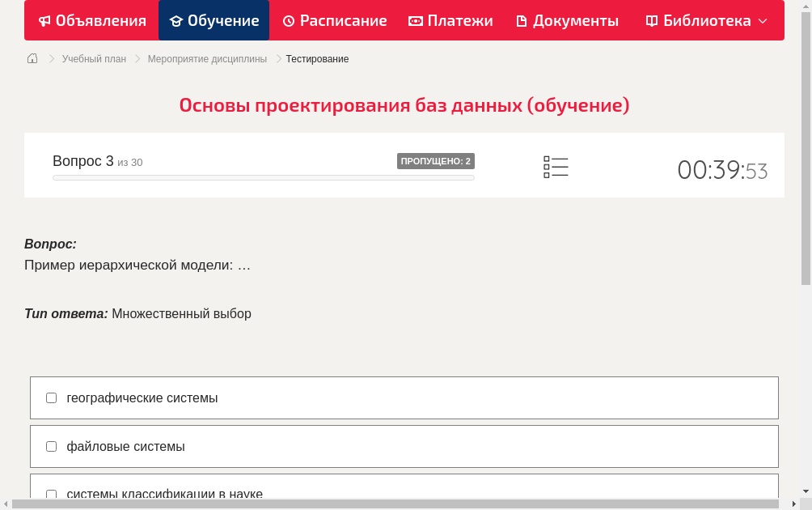Open the "Учебный план" breadcrumb link
This screenshot has width=812, height=510.
click(x=95, y=58)
